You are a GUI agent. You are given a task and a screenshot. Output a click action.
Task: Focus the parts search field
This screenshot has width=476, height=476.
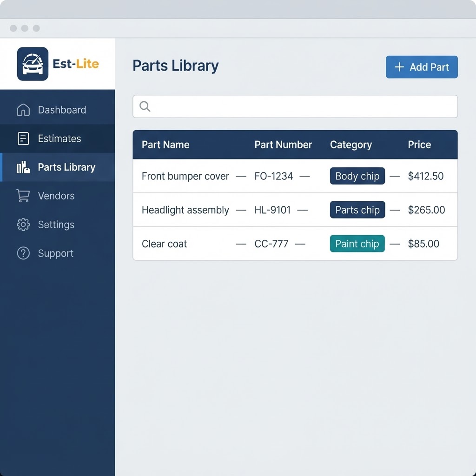tap(295, 106)
